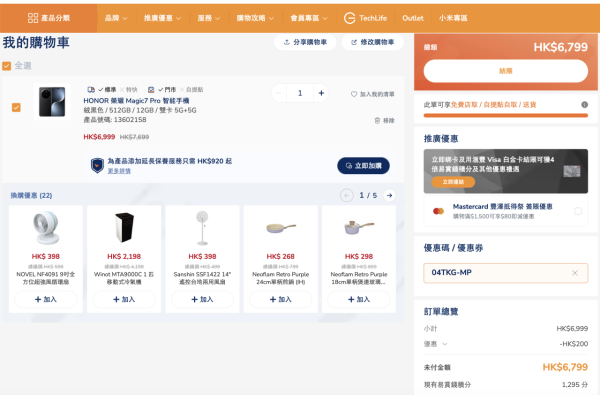
Task: Open the HONOR Magic7 Pro thumbnail
Action: (x=52, y=102)
